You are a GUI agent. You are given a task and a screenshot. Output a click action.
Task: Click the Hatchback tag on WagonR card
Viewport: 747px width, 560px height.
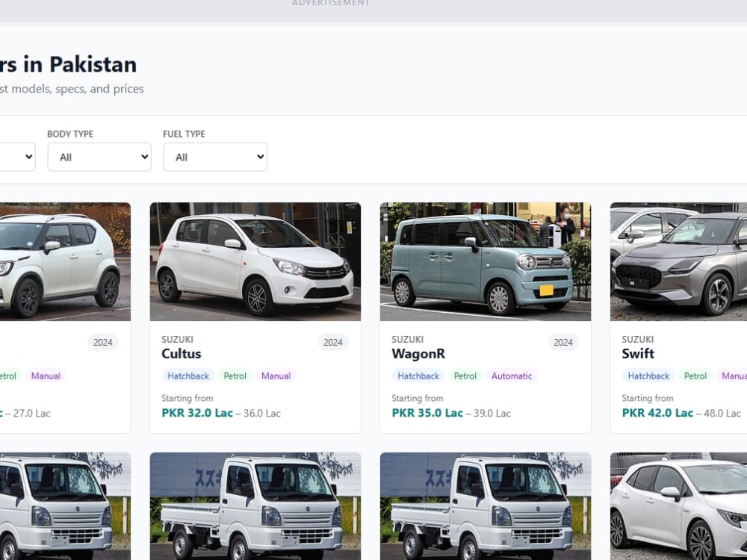418,376
